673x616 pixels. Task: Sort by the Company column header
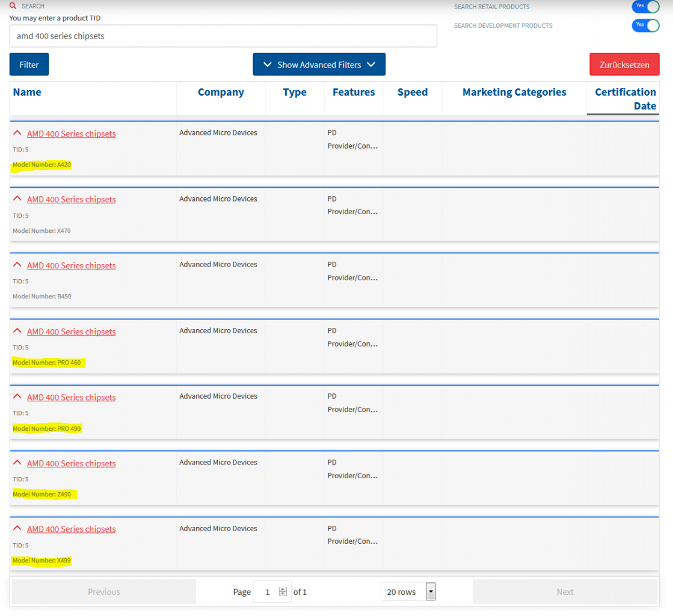tap(221, 92)
